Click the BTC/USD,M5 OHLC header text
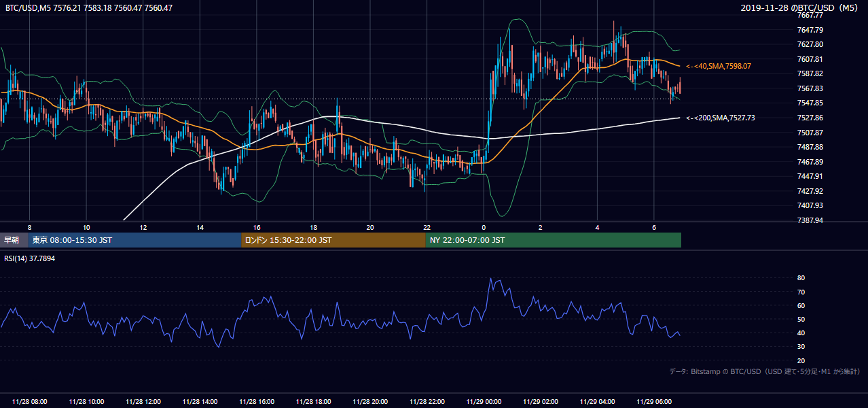The width and height of the screenshot is (868, 408). pyautogui.click(x=88, y=8)
